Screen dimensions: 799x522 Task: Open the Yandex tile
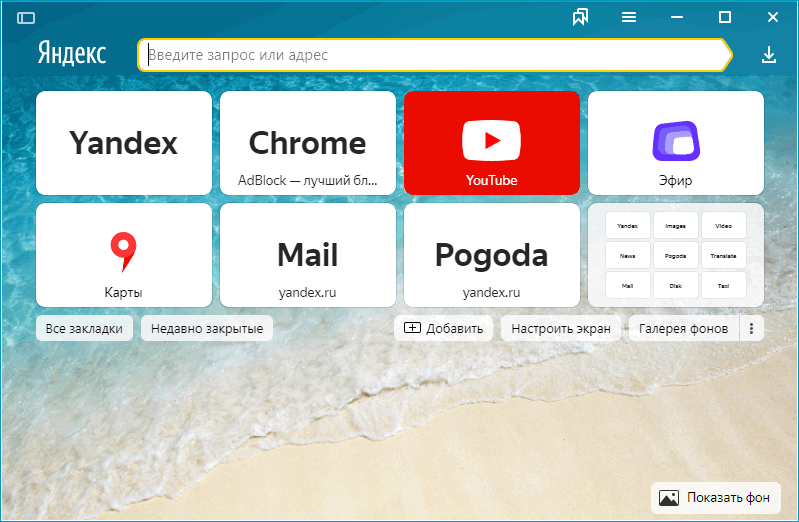click(x=123, y=143)
